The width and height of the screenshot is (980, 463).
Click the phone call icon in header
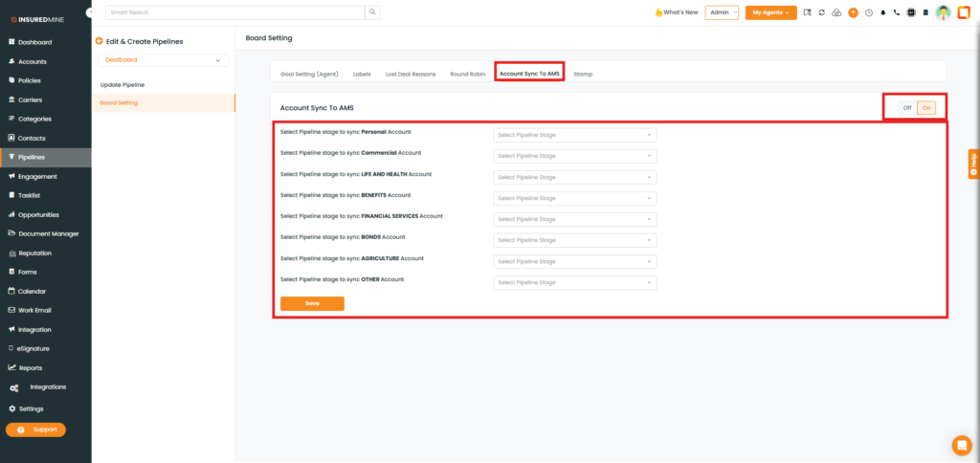896,12
